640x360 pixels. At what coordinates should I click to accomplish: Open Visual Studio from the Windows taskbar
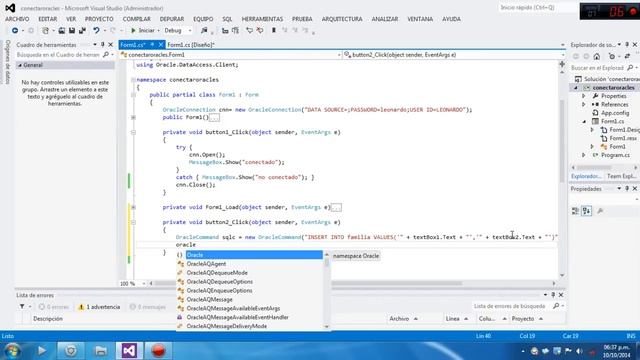[x=129, y=351]
